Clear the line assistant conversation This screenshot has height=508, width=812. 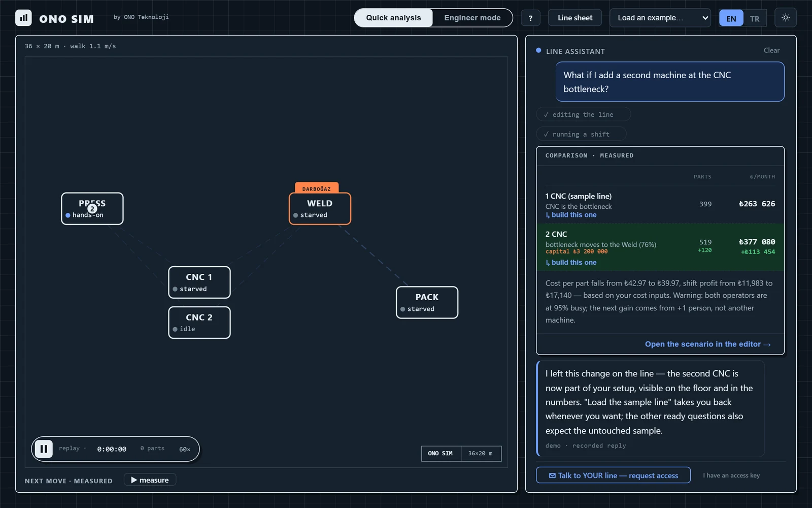771,50
